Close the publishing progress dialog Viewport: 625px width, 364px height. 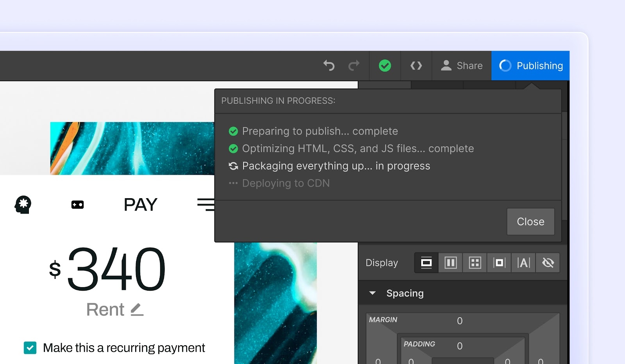(530, 222)
